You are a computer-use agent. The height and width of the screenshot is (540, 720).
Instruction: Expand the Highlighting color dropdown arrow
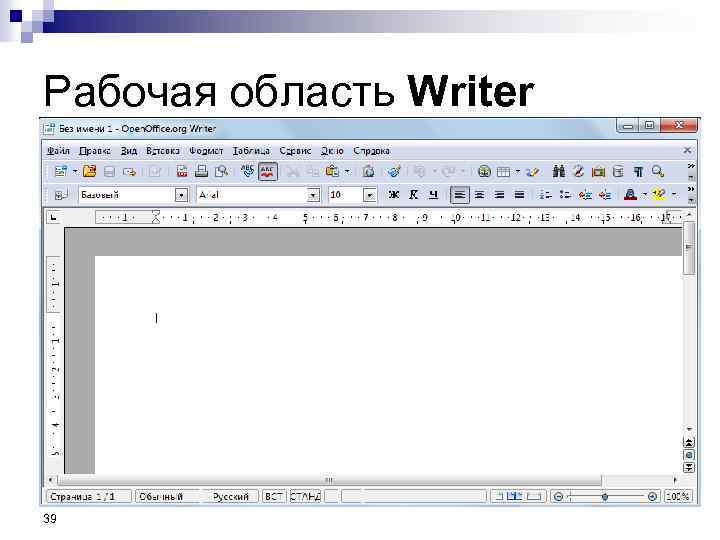tap(674, 195)
